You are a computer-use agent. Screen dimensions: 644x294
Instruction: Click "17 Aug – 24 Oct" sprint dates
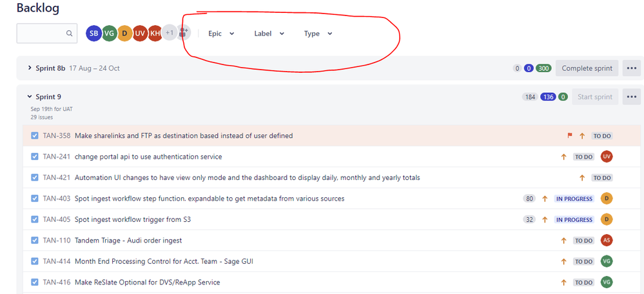[x=95, y=68]
